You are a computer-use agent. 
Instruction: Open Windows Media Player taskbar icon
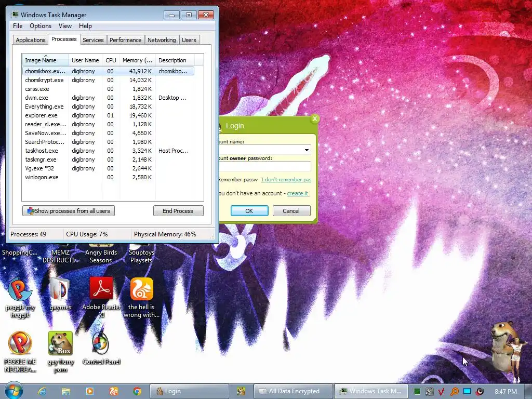coord(89,391)
